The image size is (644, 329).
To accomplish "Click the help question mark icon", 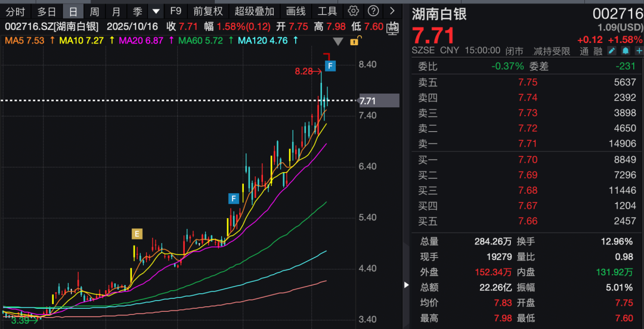I will [373, 11].
